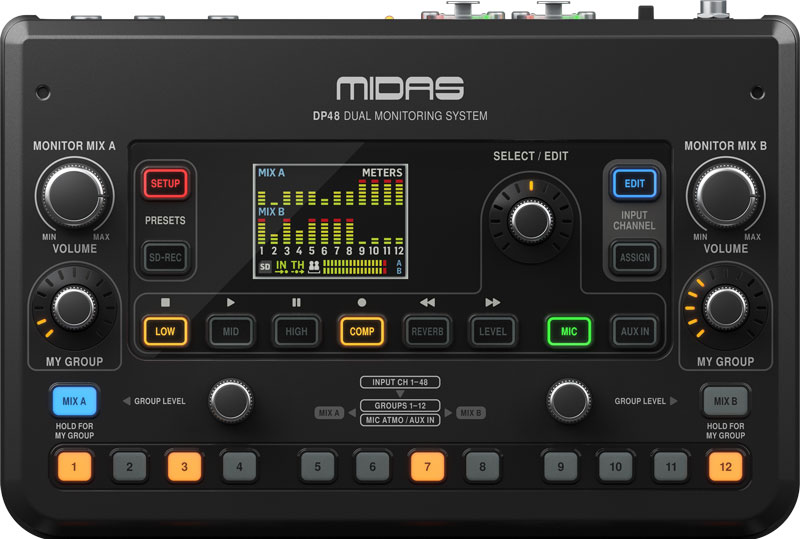Click the MIC ATMO / AUX IN label
This screenshot has height=539, width=800.
400,420
